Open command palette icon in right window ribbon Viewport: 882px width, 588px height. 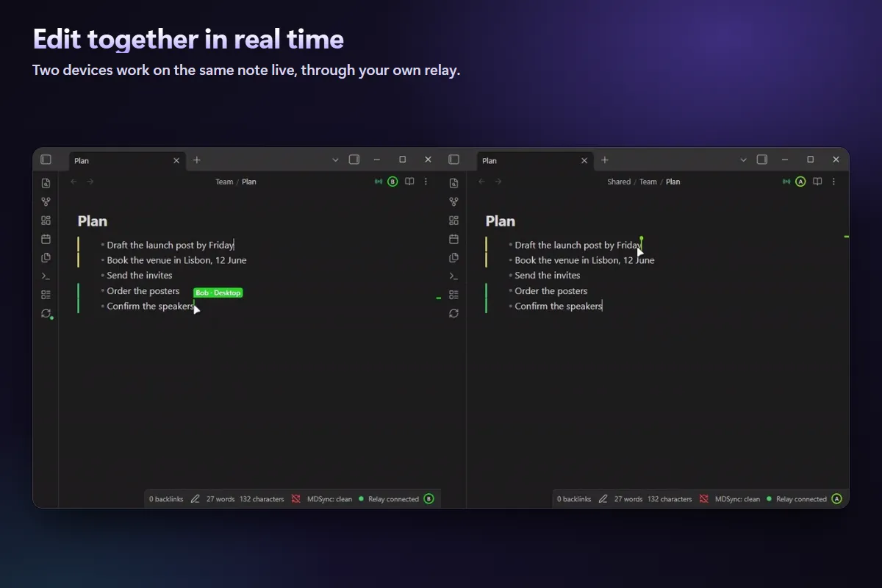click(x=453, y=276)
